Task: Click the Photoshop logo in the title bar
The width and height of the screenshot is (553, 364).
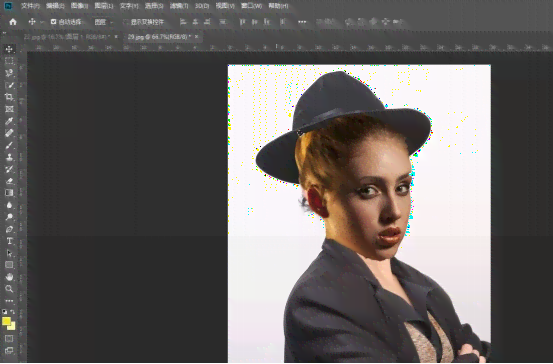Action: pyautogui.click(x=8, y=6)
